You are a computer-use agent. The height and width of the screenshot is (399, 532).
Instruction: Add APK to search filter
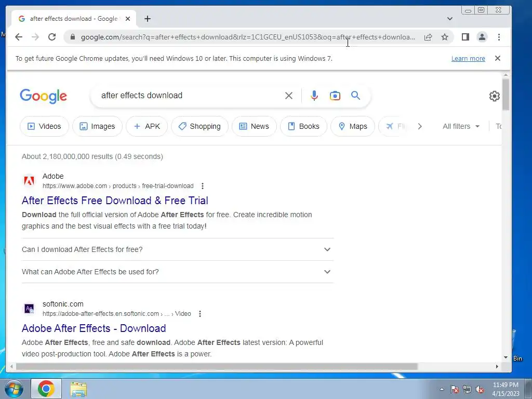point(147,126)
